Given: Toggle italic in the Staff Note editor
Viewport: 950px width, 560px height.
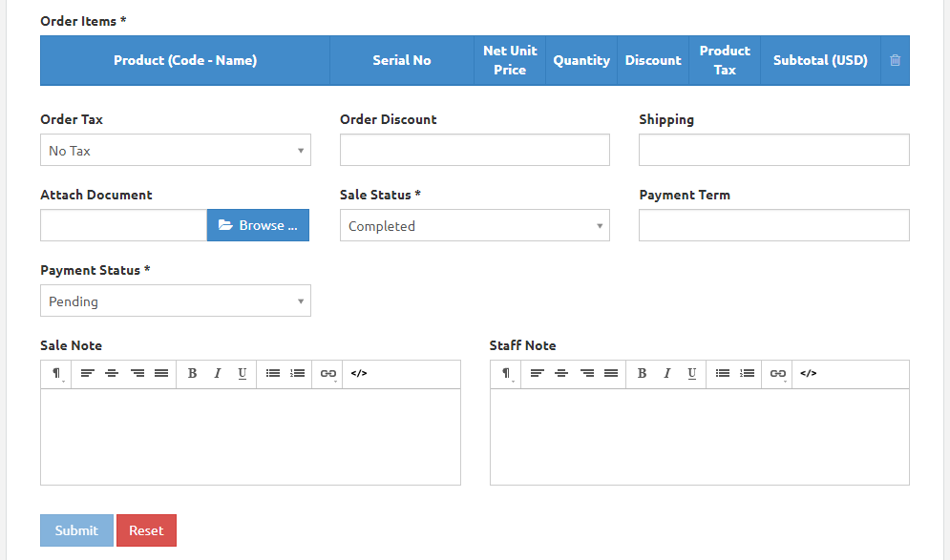Looking at the screenshot, I should [x=666, y=373].
